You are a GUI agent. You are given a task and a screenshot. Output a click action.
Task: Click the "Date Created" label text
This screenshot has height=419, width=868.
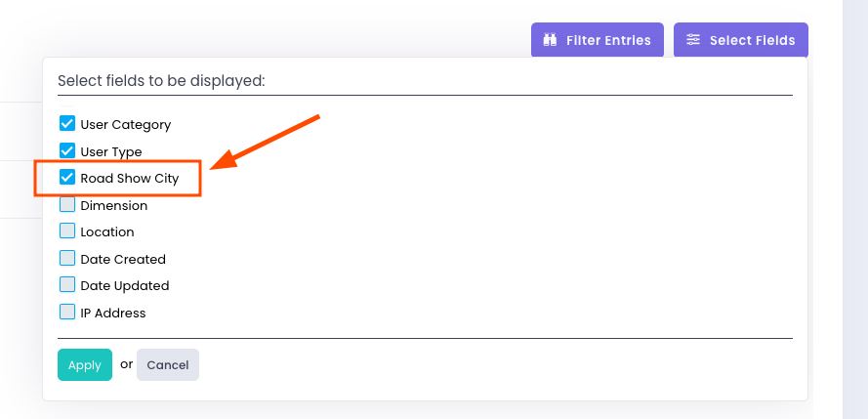(123, 260)
